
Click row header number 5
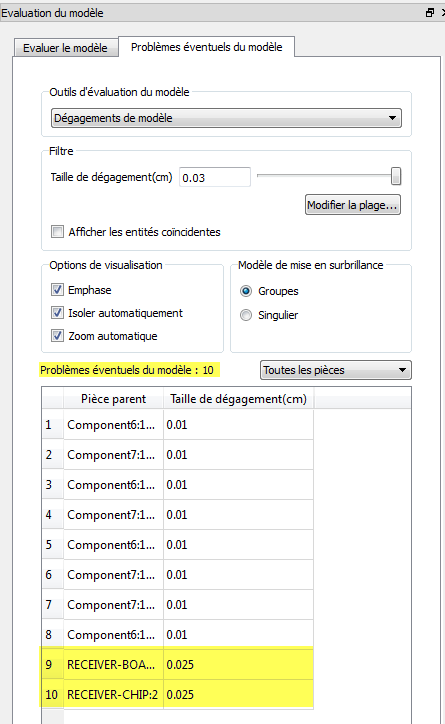click(52, 545)
